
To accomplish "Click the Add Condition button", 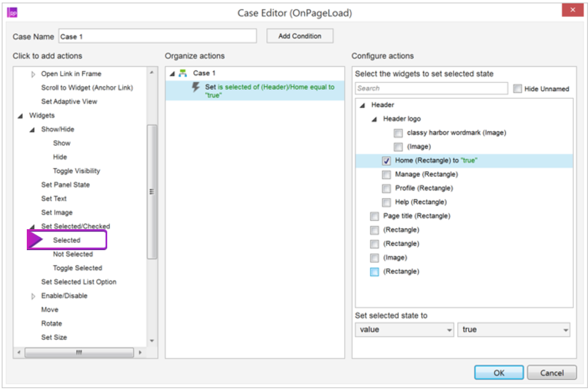I will coord(300,36).
